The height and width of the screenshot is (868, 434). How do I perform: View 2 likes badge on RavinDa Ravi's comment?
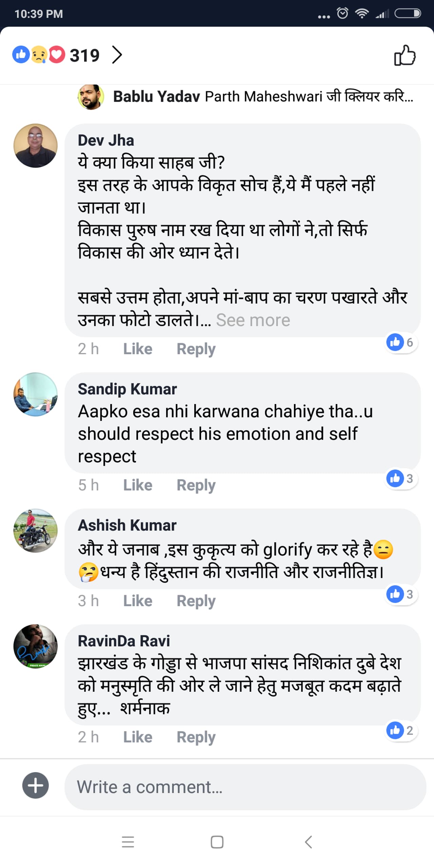pyautogui.click(x=401, y=730)
